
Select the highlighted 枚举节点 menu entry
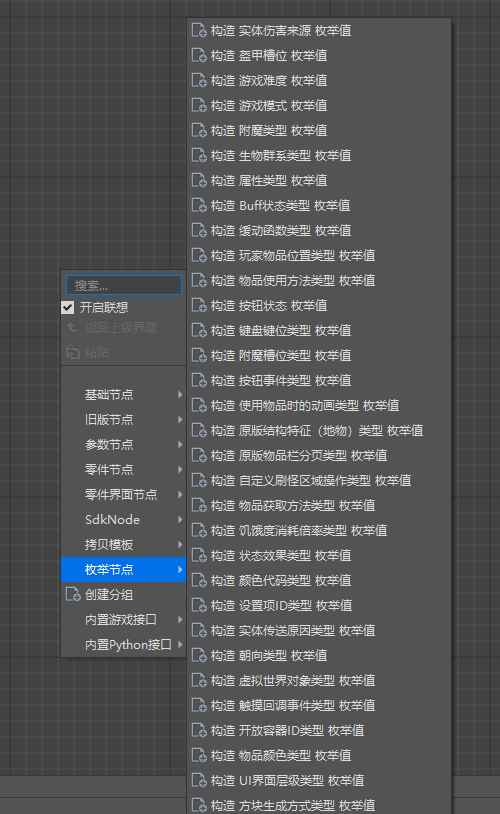[124, 569]
